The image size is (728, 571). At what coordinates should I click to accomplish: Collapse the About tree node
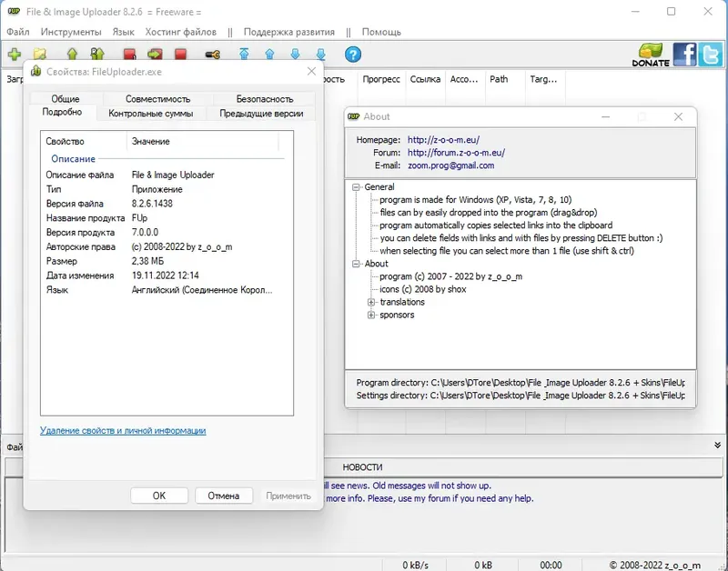(x=356, y=264)
